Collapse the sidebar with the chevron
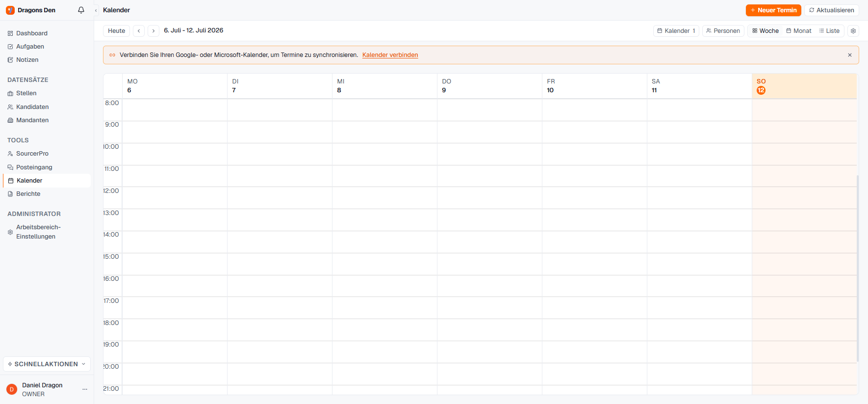Image resolution: width=868 pixels, height=404 pixels. coord(96,10)
